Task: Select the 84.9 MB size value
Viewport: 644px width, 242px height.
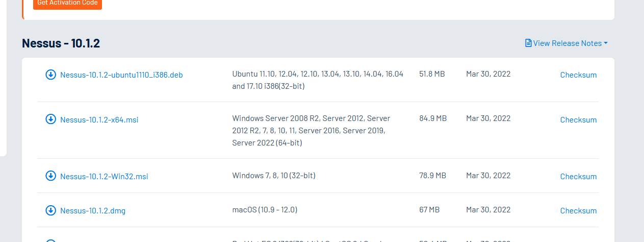Action: [433, 118]
